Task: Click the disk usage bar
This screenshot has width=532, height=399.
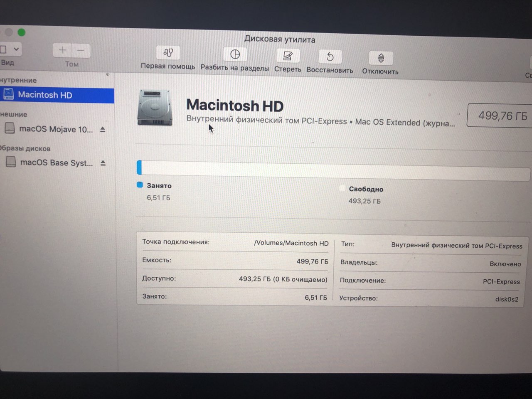Action: pyautogui.click(x=333, y=170)
